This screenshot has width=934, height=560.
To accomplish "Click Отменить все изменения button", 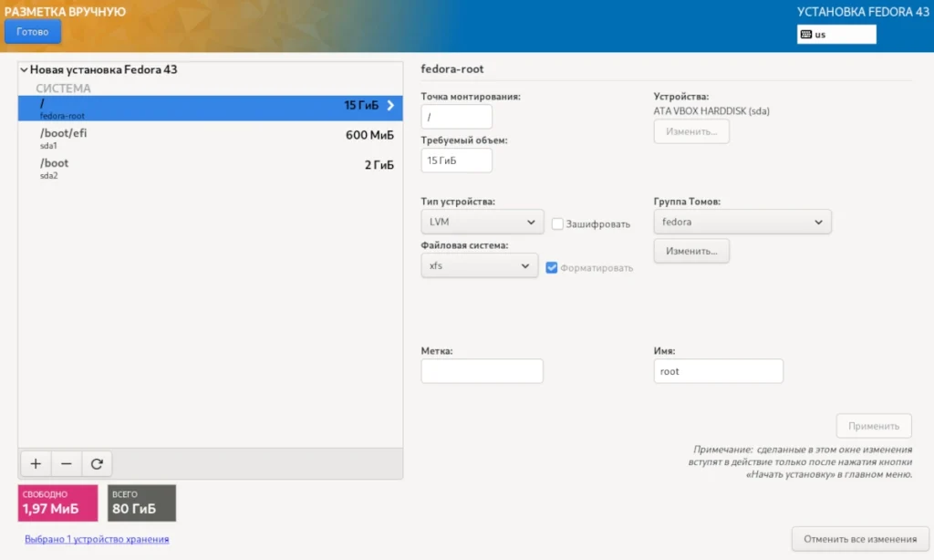I will (x=860, y=538).
